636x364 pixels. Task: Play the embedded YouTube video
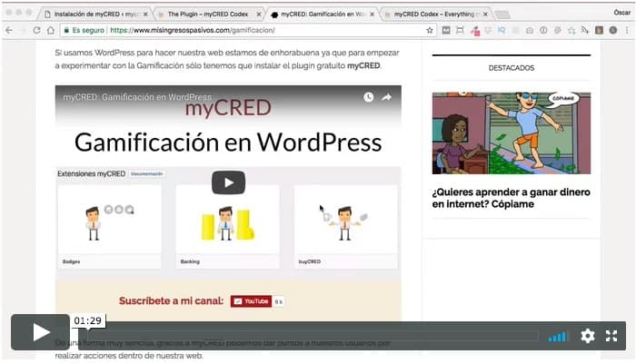[x=228, y=182]
